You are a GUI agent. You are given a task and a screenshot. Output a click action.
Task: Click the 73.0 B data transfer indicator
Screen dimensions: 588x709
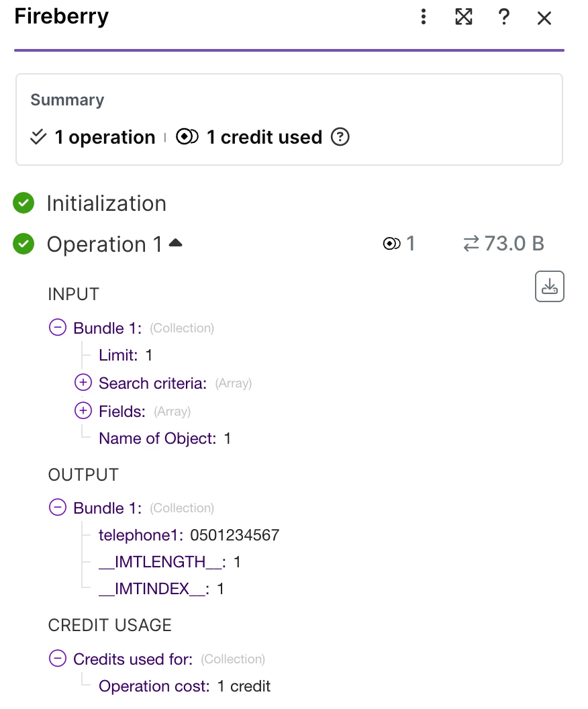point(503,244)
